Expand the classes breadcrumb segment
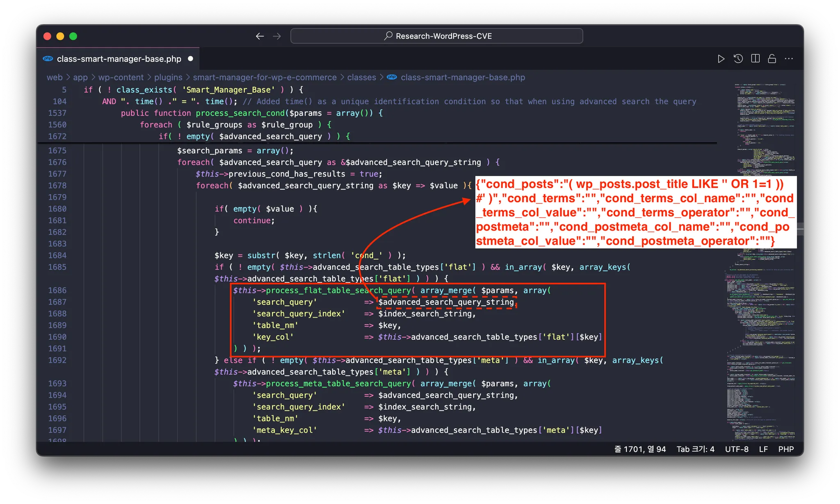Screen dimensions: 840x504 [361, 77]
